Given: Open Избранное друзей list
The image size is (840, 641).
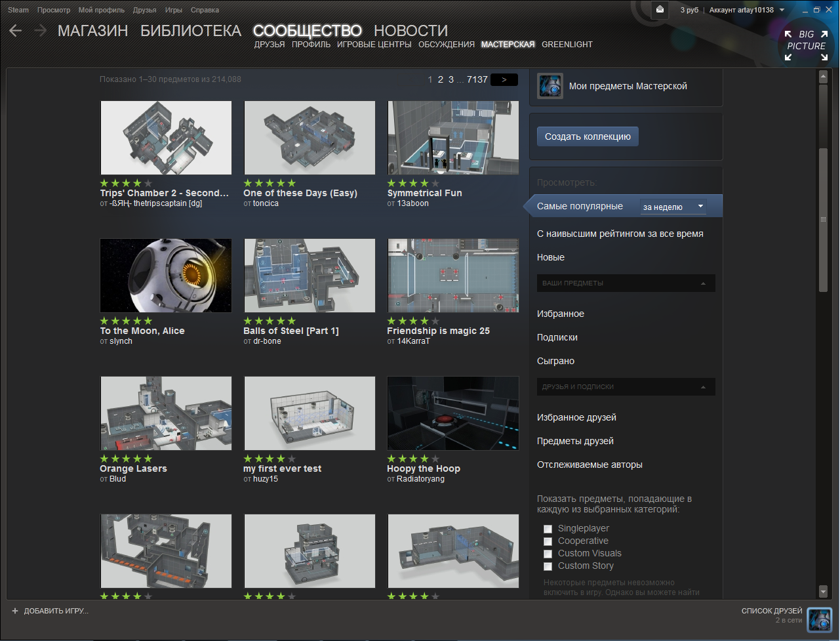Looking at the screenshot, I should coord(576,417).
